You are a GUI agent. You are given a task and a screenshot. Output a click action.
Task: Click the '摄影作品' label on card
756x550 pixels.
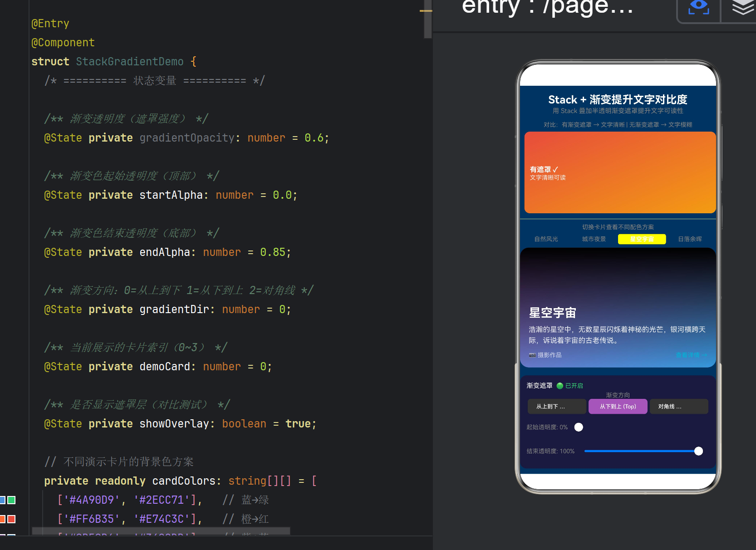(x=550, y=355)
